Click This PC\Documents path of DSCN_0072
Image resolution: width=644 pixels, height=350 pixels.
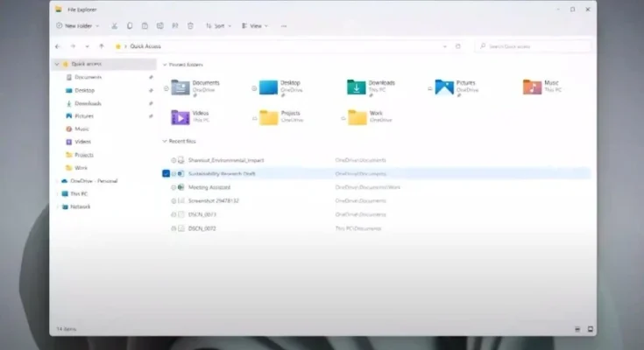click(358, 228)
